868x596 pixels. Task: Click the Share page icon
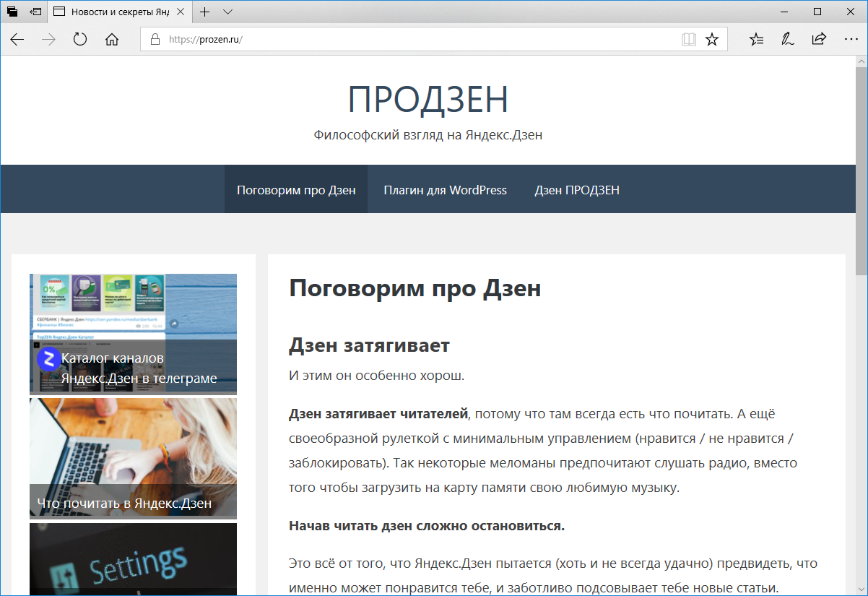click(819, 40)
